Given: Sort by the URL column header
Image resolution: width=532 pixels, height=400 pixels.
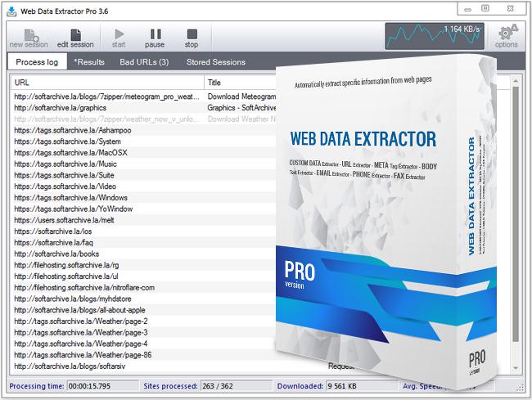Looking at the screenshot, I should tap(107, 83).
